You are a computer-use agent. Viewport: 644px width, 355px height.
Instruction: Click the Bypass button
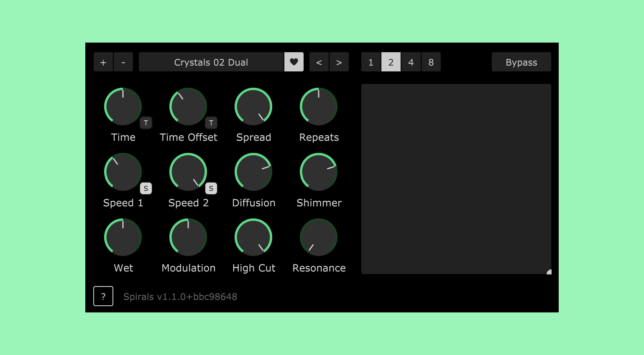(x=521, y=62)
